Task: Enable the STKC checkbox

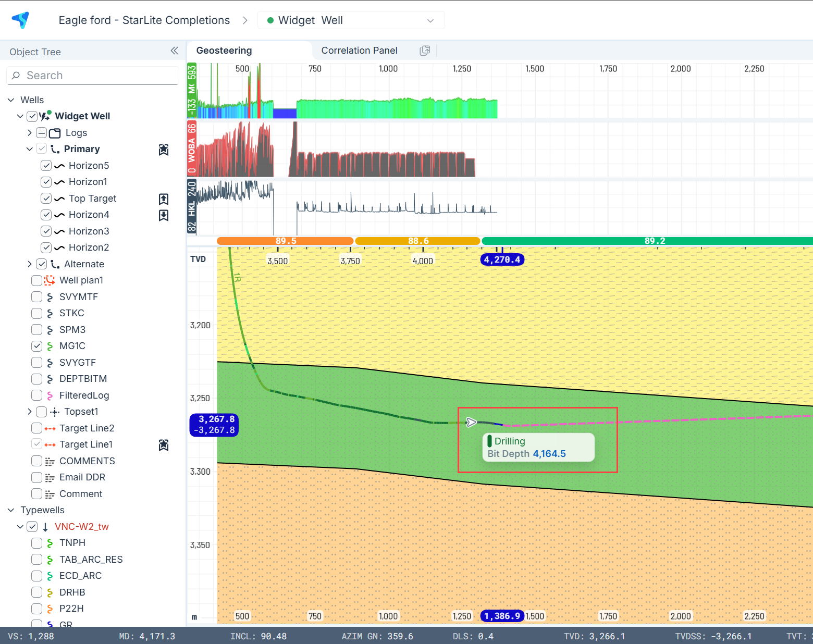Action: 36,313
